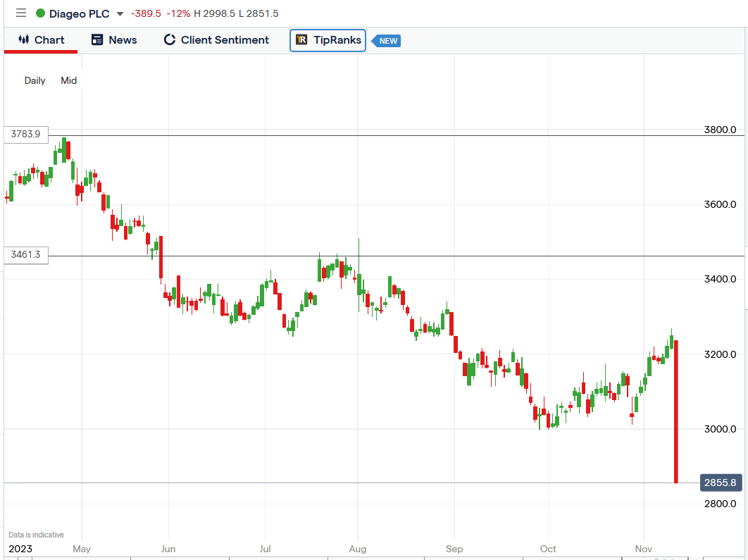Change the Mid price type setting
Screen dimensions: 748x560
tap(69, 80)
